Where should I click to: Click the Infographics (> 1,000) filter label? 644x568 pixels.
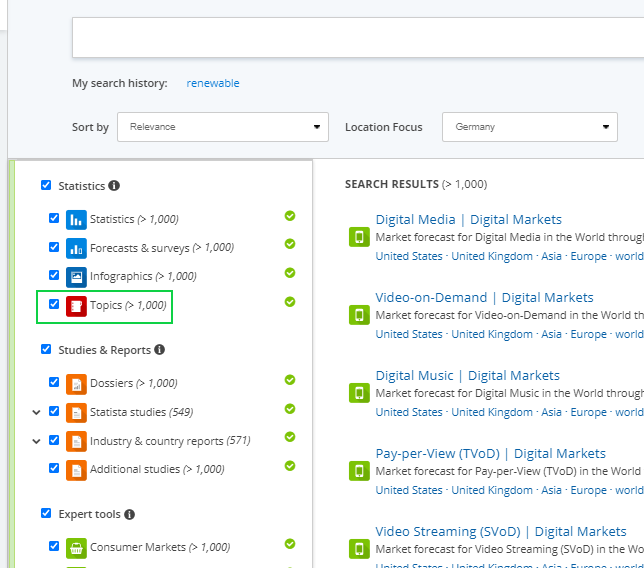(143, 276)
